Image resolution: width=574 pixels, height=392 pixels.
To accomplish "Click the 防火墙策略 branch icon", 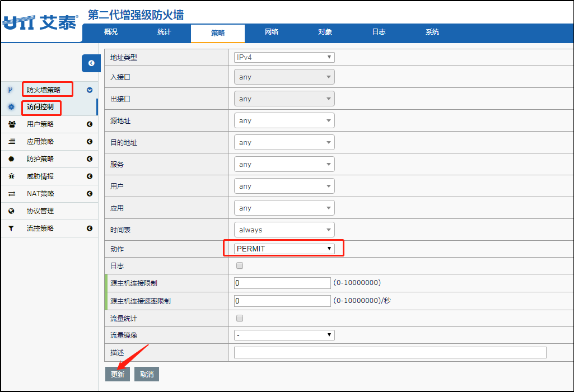I will click(10, 90).
